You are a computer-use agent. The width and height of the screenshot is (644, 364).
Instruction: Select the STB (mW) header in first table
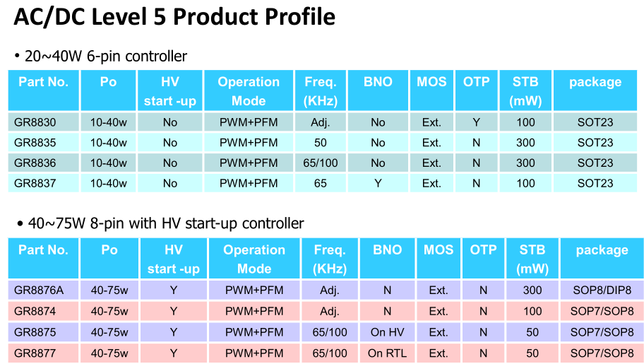pos(525,90)
